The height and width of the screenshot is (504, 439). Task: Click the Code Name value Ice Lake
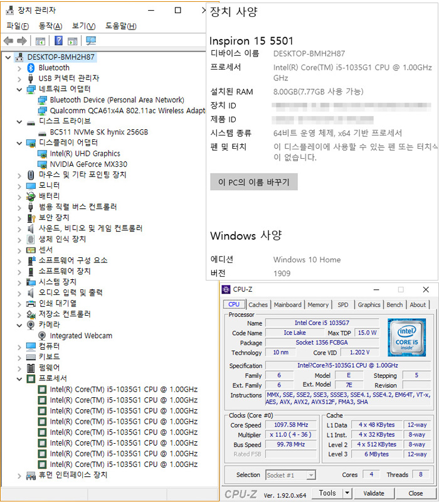tap(295, 333)
